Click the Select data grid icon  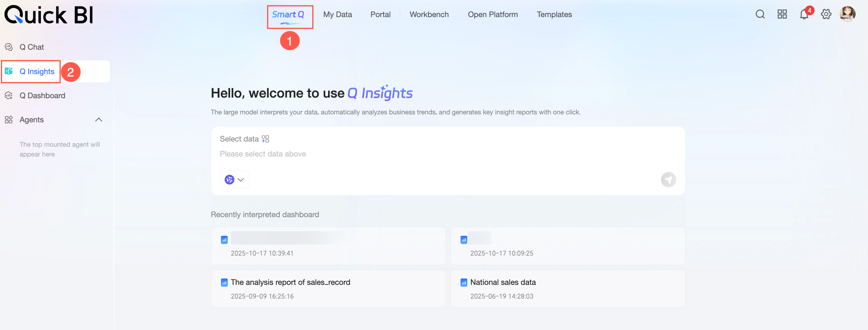(x=265, y=139)
